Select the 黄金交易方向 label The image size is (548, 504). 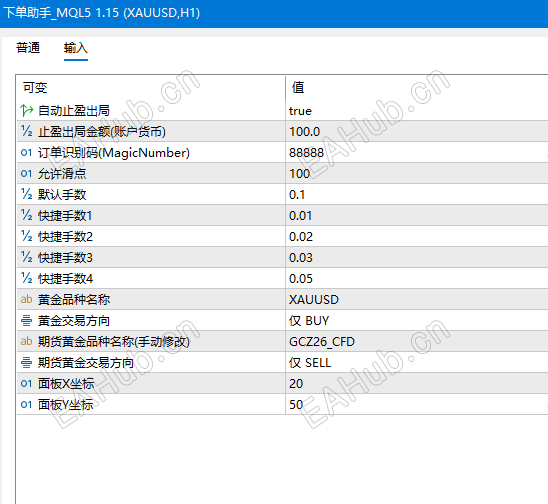coord(74,321)
